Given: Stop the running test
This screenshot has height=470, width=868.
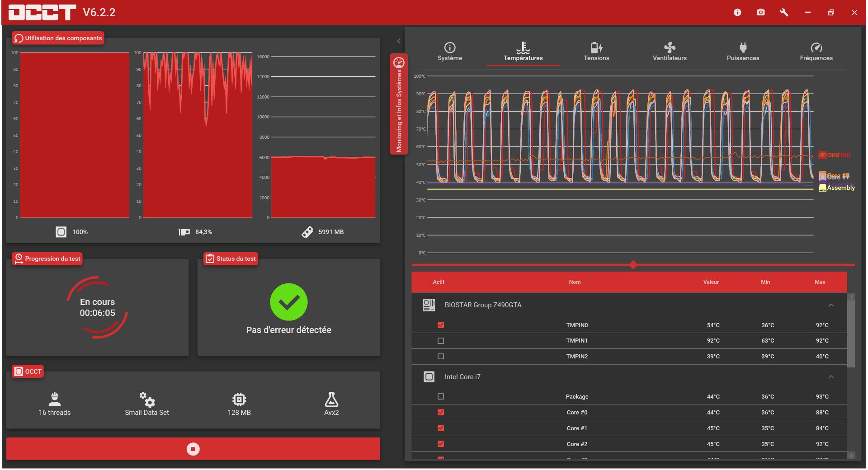Looking at the screenshot, I should [x=193, y=449].
